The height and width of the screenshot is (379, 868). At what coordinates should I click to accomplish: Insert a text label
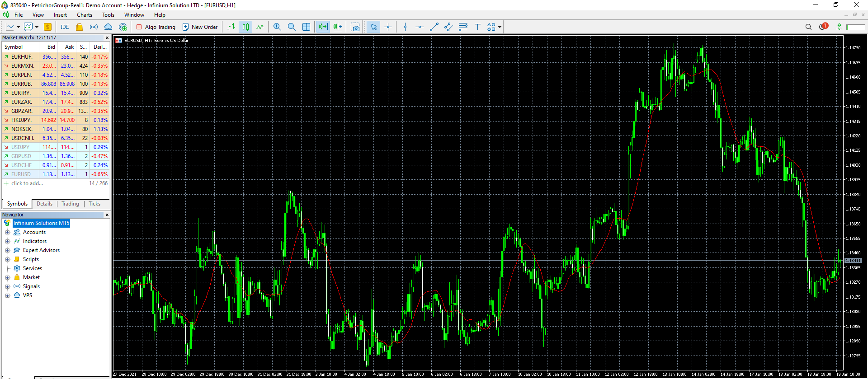477,27
